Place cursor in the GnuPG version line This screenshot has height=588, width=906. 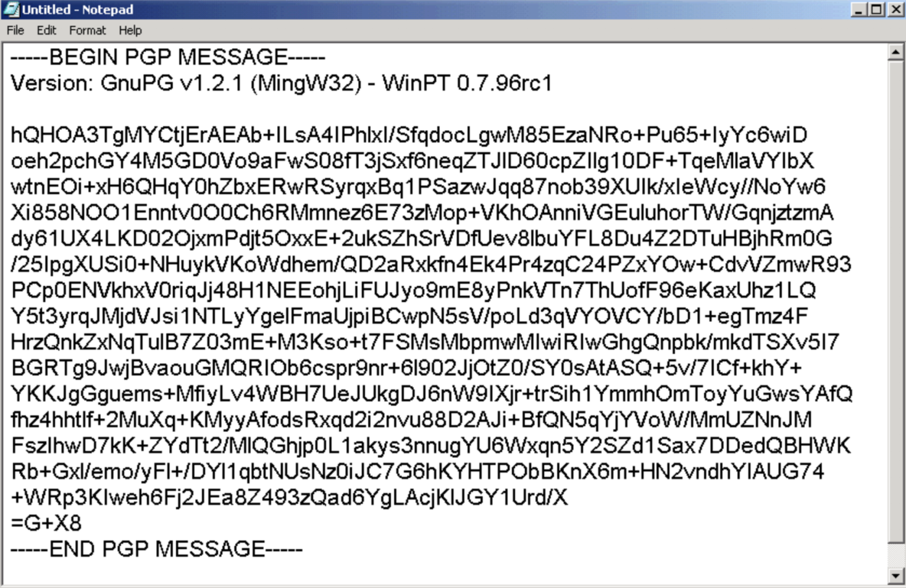[282, 83]
